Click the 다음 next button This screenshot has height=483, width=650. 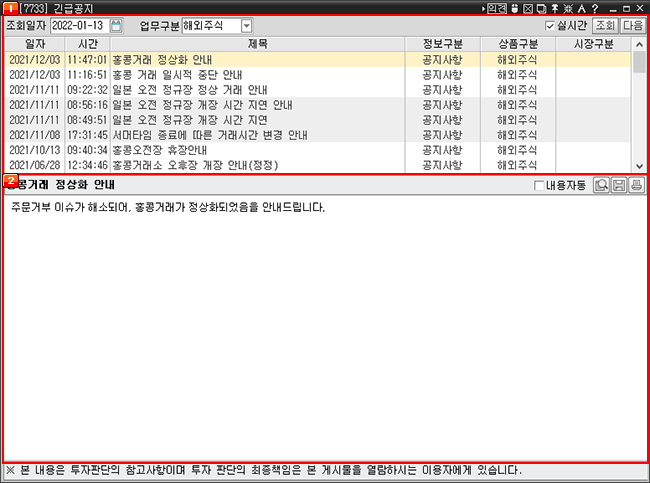633,25
